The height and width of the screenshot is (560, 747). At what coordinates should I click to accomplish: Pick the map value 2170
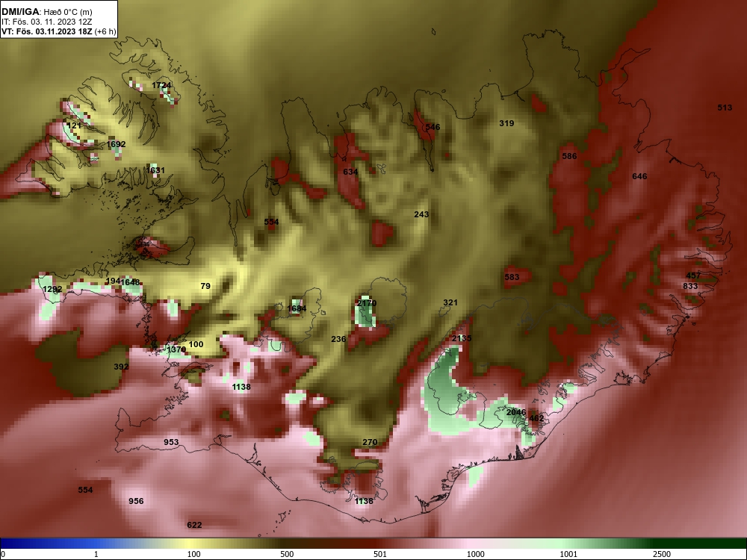tap(367, 303)
